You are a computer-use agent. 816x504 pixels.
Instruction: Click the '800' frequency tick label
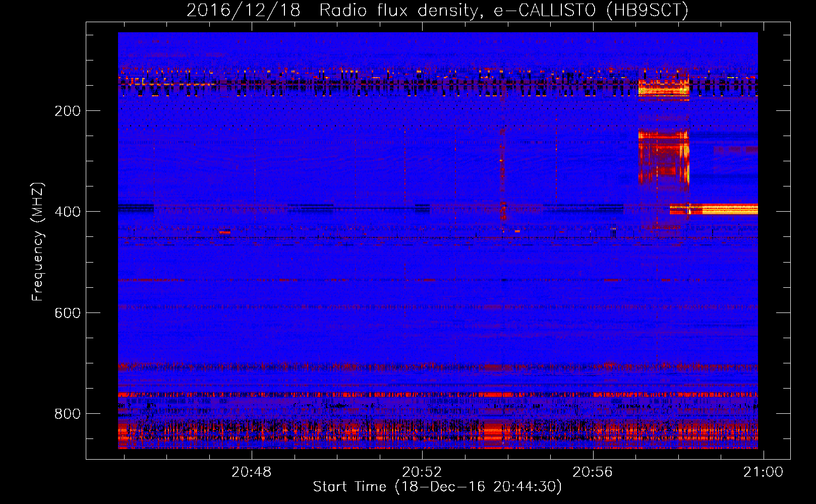68,414
